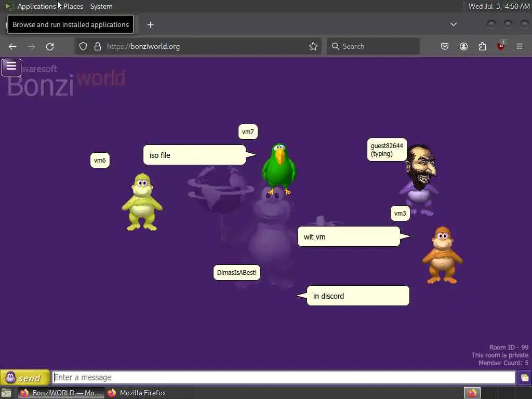
Task: Click the vm3 name tag
Action: point(400,214)
